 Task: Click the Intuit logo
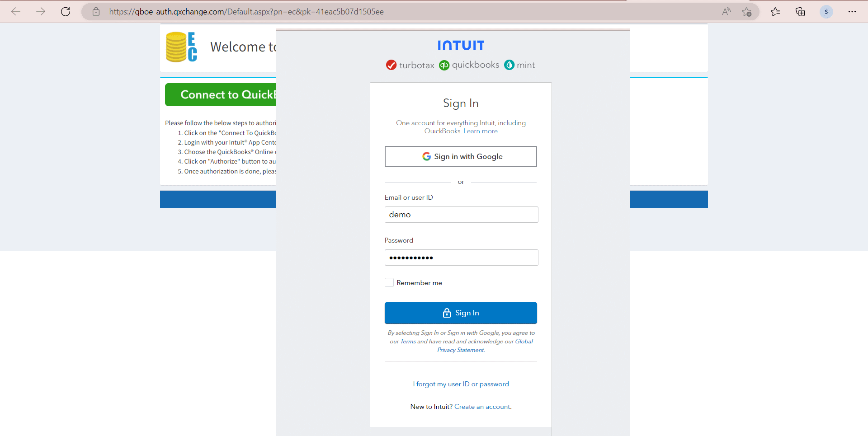point(461,45)
